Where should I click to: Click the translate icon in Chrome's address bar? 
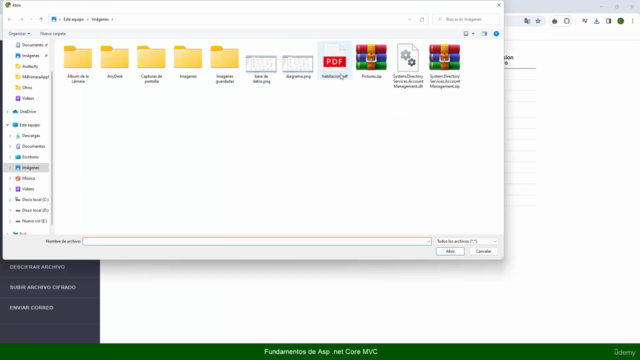point(527,21)
